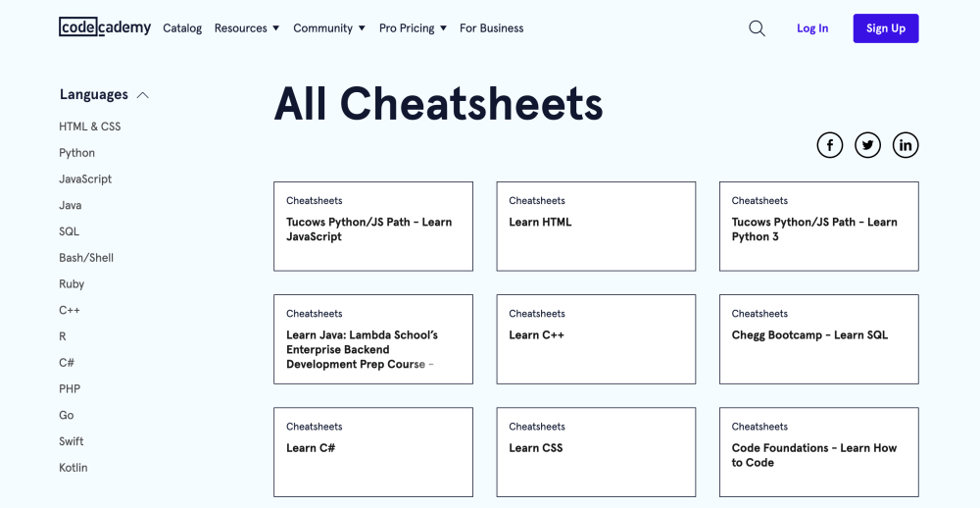This screenshot has width=980, height=508.
Task: Open Chegg Bootcamp Learn SQL card
Action: (x=818, y=339)
